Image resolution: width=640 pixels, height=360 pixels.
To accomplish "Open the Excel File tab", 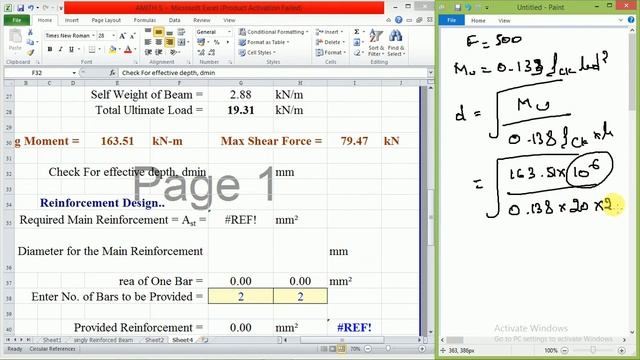I will (x=17, y=20).
